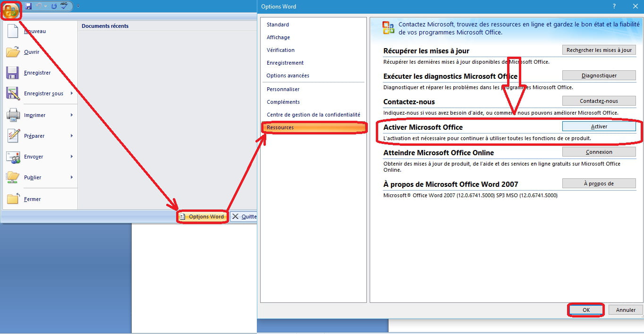Click Rechercher les mises à jour button

pos(599,50)
